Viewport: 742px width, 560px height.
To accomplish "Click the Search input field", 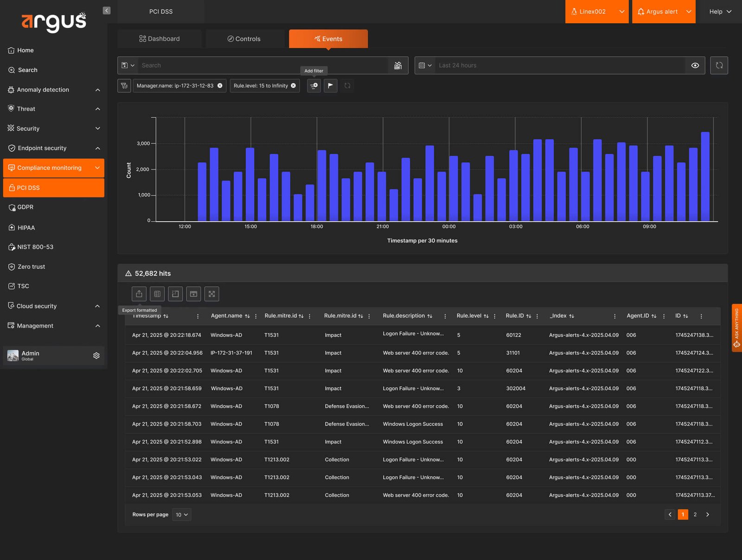I will (x=263, y=65).
